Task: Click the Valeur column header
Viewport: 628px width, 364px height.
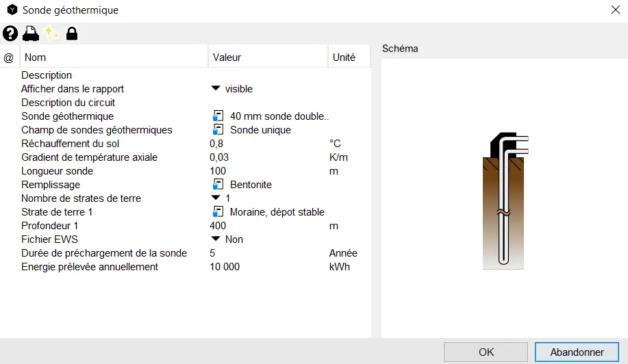Action: [268, 57]
